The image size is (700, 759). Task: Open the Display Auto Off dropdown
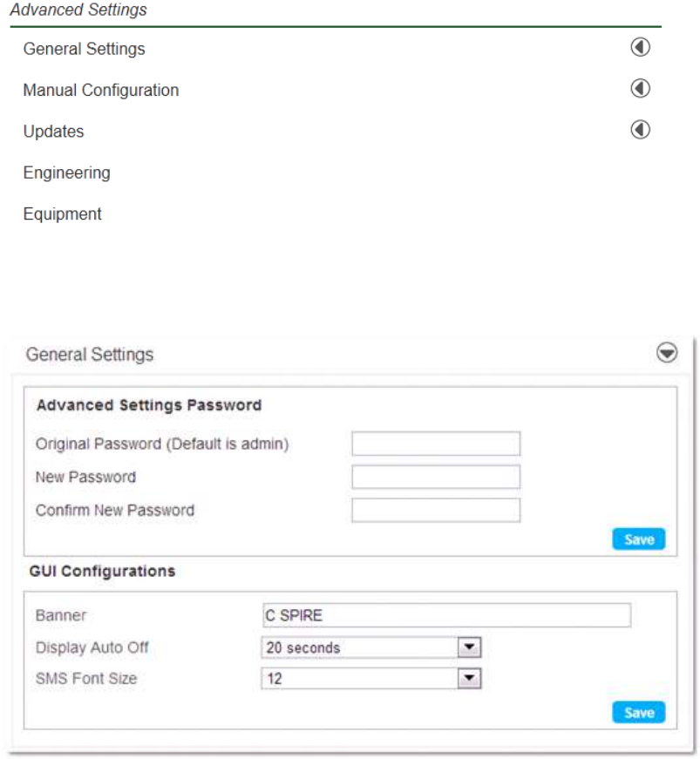(x=470, y=647)
